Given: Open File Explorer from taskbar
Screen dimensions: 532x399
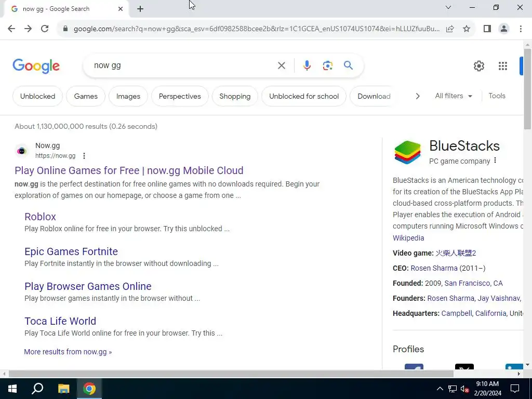Looking at the screenshot, I should coord(63,389).
